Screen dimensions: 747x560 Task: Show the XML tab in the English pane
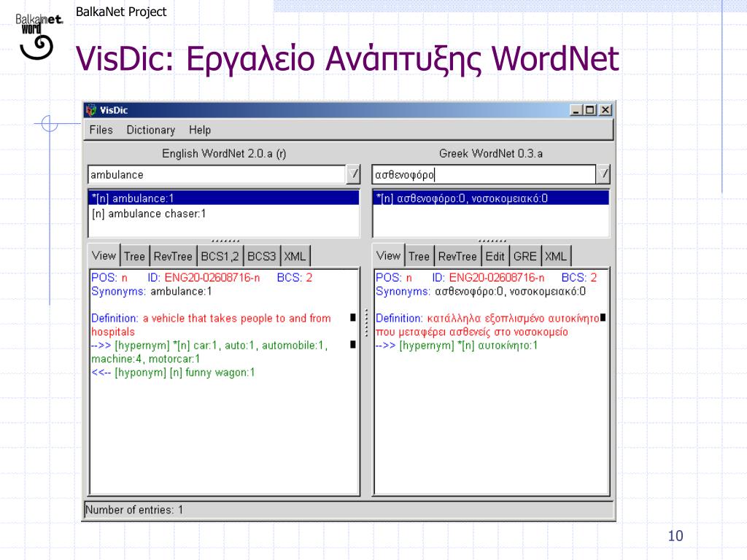click(x=295, y=257)
